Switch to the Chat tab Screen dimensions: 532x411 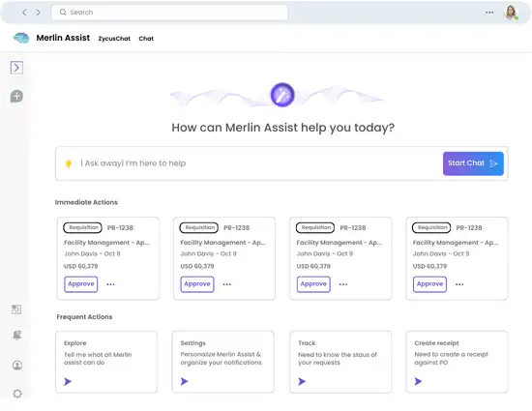[x=146, y=39]
